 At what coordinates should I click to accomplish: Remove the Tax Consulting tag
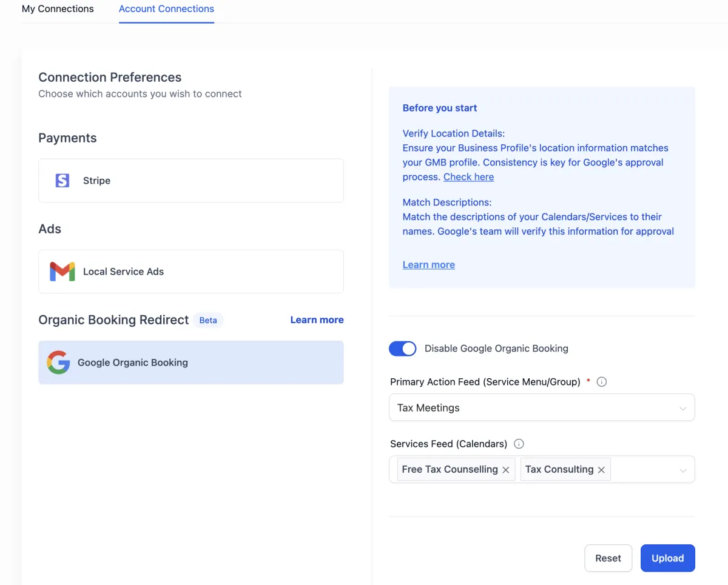[x=601, y=470]
